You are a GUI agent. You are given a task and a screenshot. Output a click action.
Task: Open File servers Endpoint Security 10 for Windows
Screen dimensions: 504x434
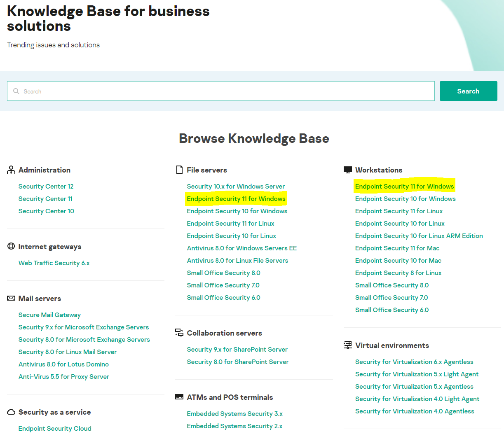(237, 211)
